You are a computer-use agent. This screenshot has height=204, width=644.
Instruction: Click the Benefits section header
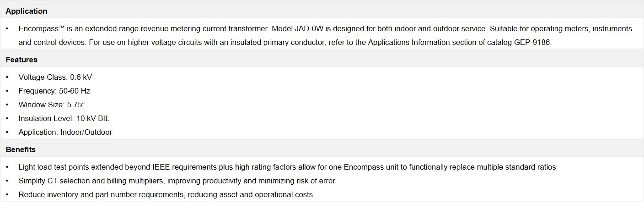tap(21, 149)
